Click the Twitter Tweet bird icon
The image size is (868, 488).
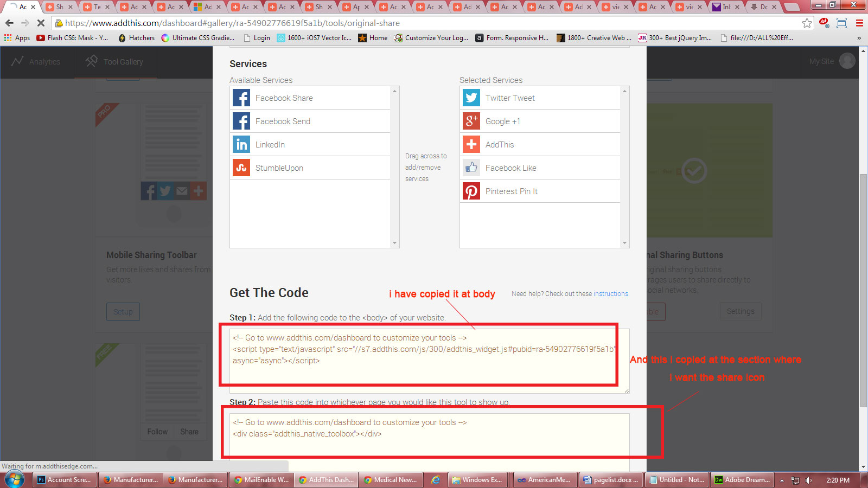[471, 98]
